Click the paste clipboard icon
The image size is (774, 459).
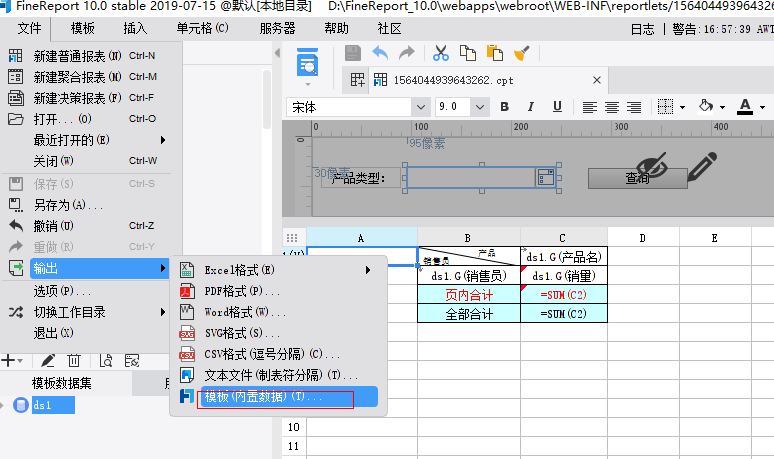pos(495,53)
